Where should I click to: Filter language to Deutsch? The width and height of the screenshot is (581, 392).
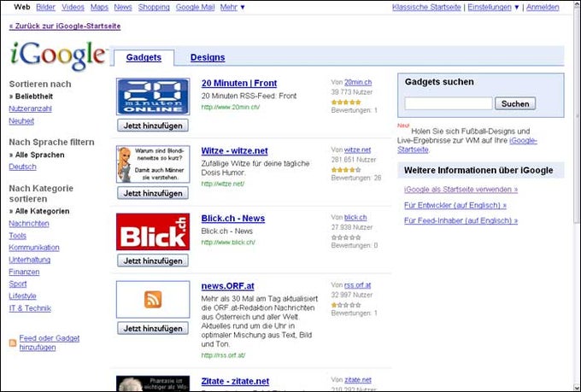tap(22, 167)
